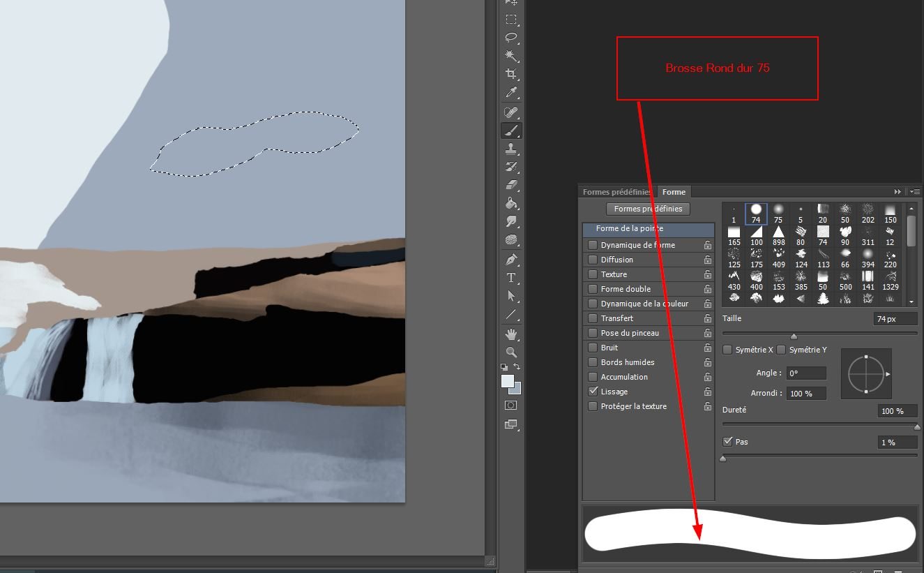Open the Diffusion settings section
Image resolution: width=924 pixels, height=573 pixels.
(616, 260)
